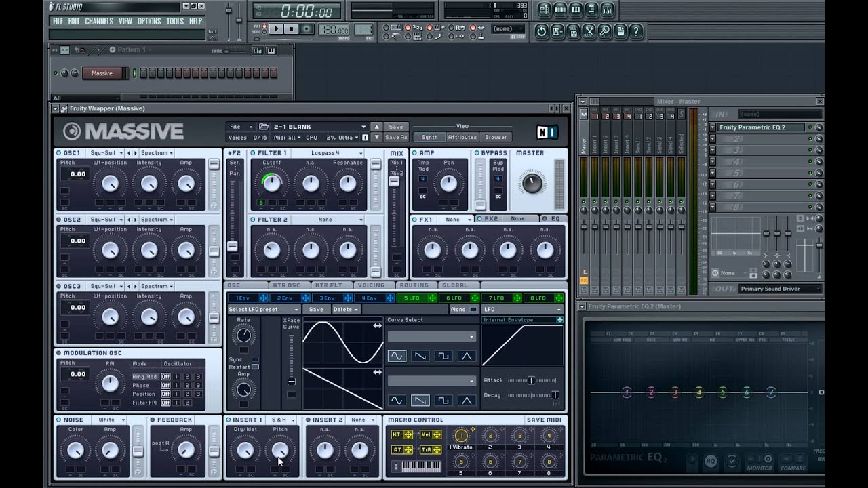Toggle OSC2 on/off indicator

pyautogui.click(x=59, y=220)
